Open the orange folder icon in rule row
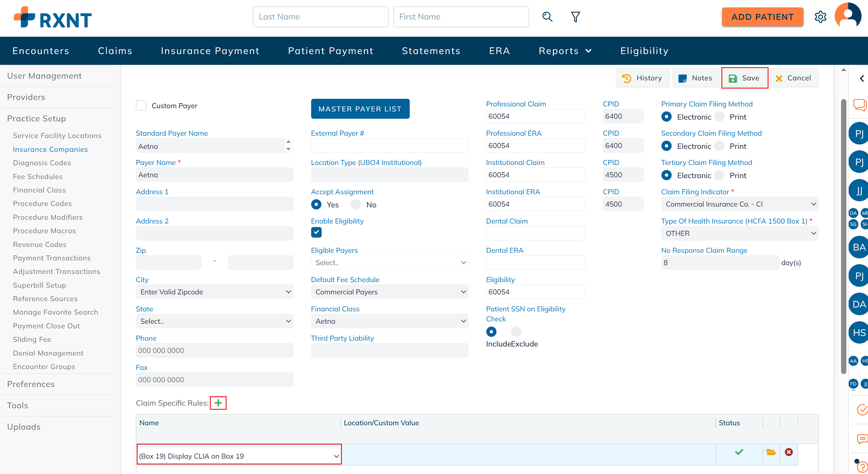Viewport: 868px width, 474px height. pos(771,452)
